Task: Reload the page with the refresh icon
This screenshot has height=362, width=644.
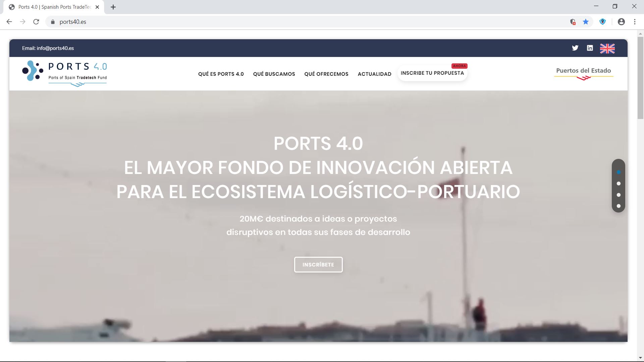Action: pyautogui.click(x=36, y=22)
